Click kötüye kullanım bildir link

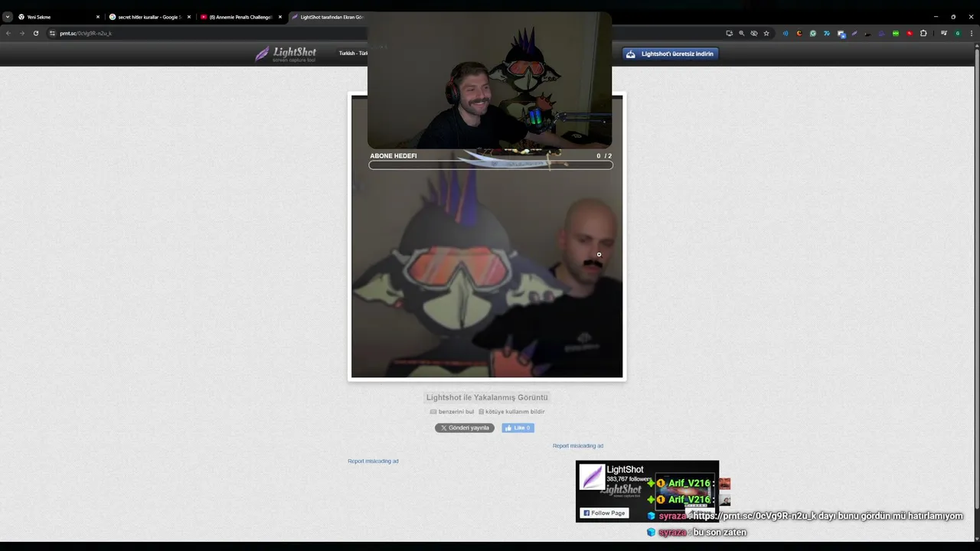511,412
